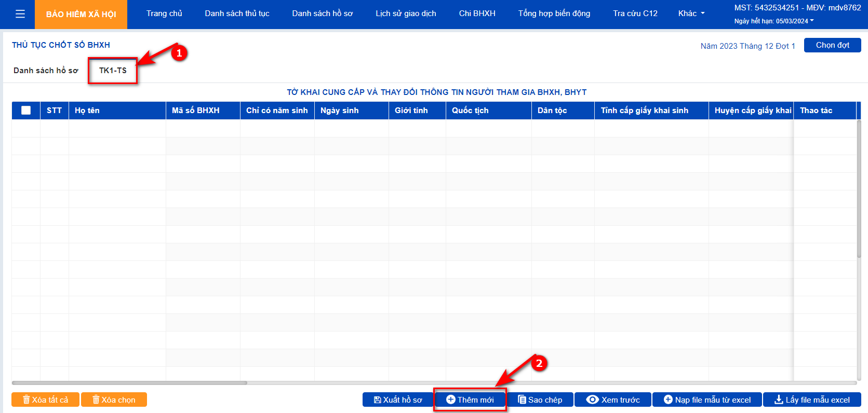Click the horizontal table scrollbar
Viewport: 868px width, 413px height.
tap(129, 383)
